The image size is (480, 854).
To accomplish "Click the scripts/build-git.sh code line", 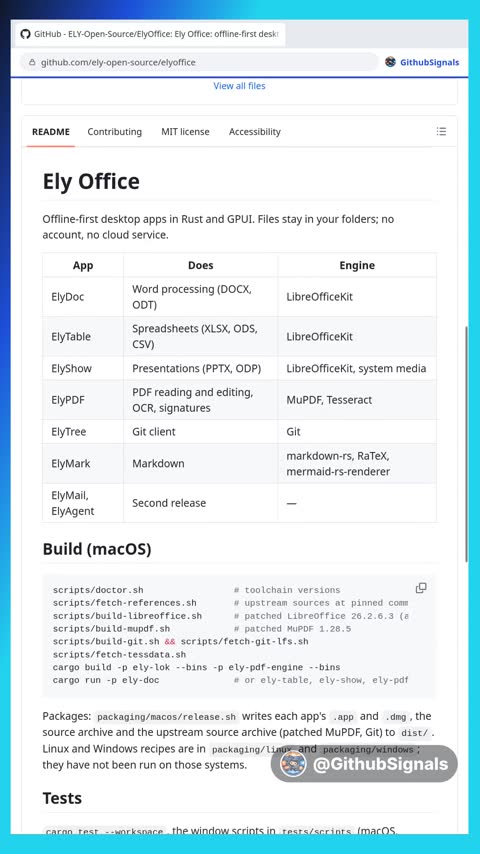I will point(180,642).
